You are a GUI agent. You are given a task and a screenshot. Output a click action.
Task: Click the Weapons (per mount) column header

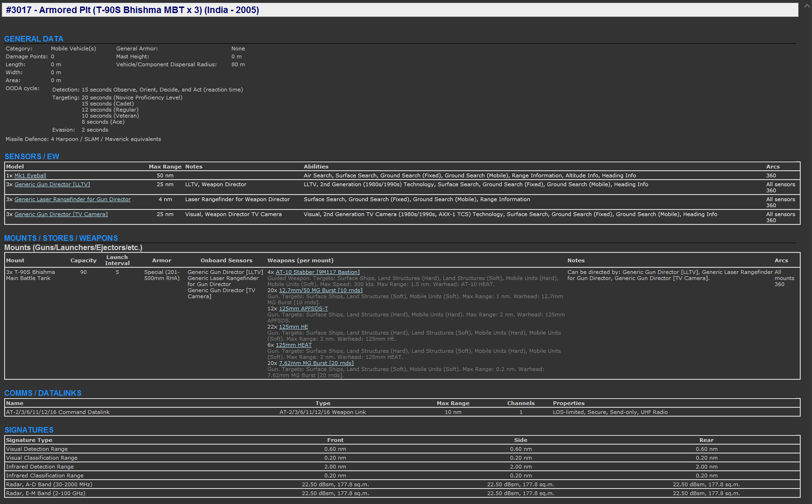pyautogui.click(x=301, y=260)
